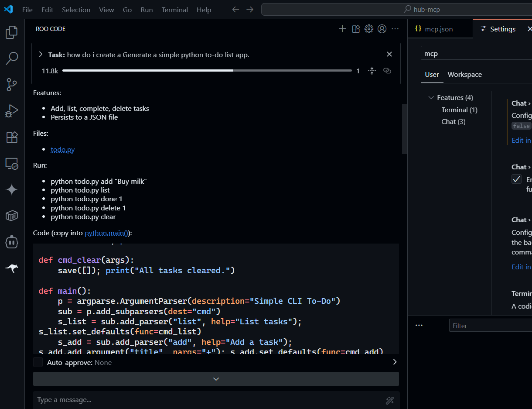Go forward with the navigation arrow
532x409 pixels.
(250, 10)
